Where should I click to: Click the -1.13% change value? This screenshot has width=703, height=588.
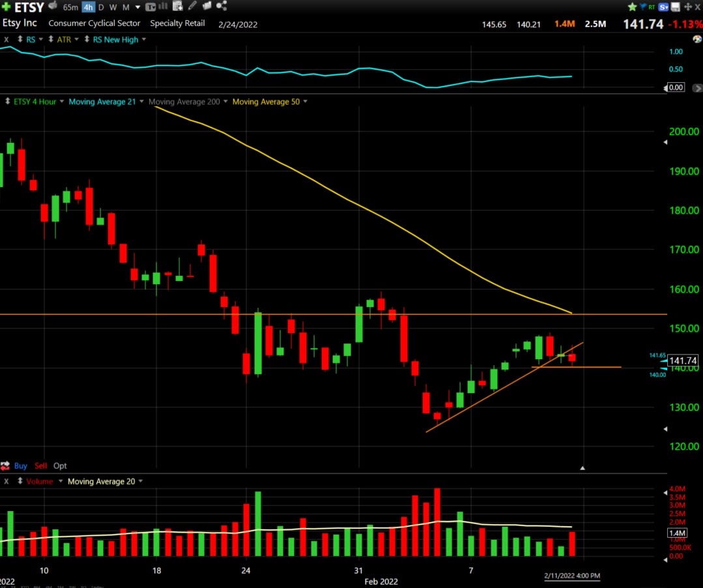pos(685,24)
